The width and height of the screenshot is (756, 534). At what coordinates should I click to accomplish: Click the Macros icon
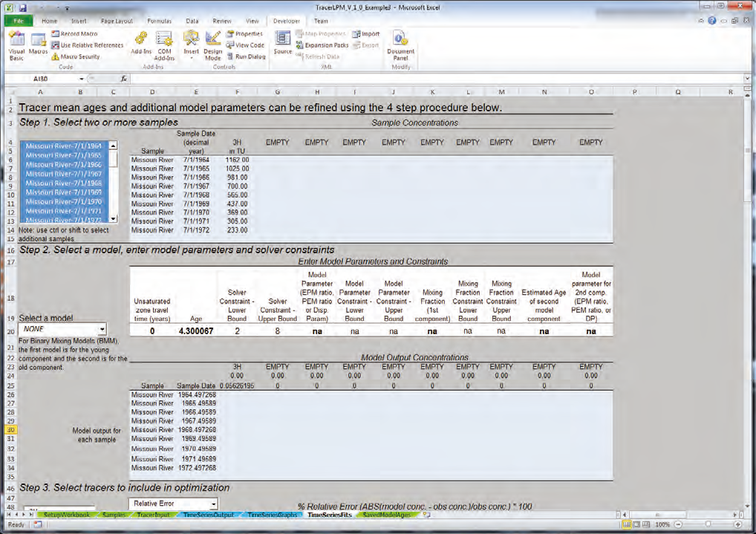(x=38, y=44)
